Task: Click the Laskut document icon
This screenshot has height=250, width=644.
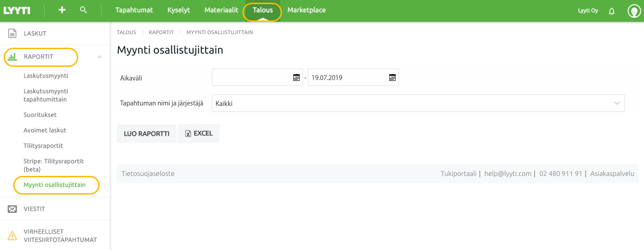Action: click(x=12, y=33)
